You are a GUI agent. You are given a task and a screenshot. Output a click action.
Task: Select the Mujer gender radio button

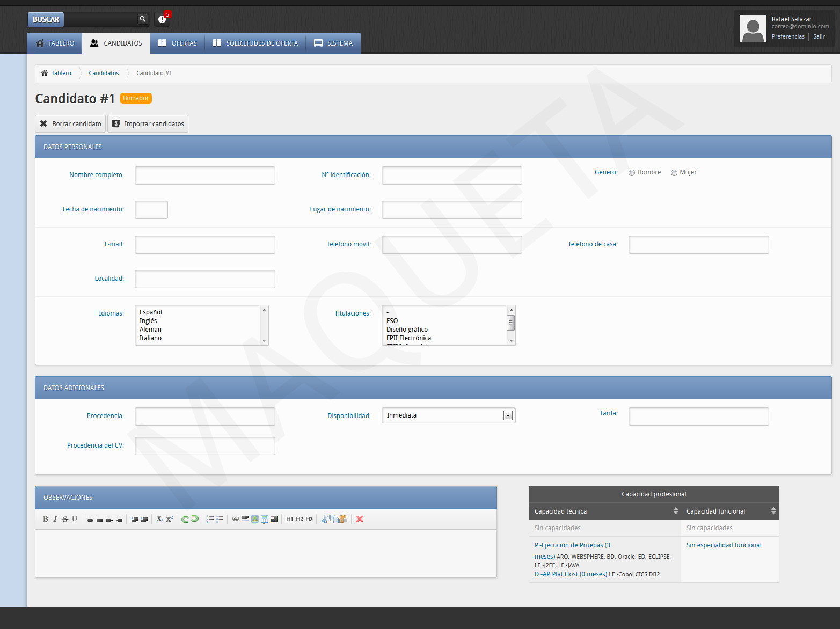[674, 173]
